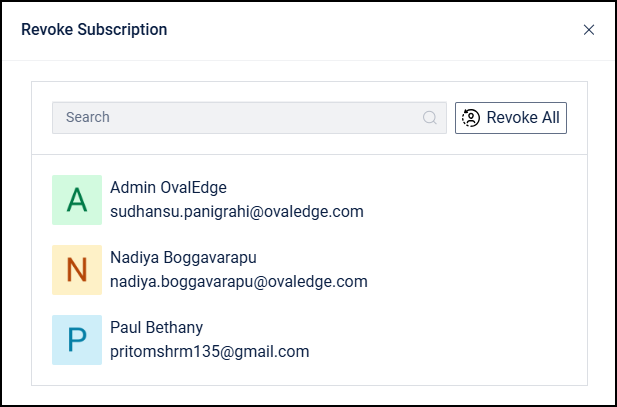Screen dimensions: 617x407
Task: Click the sudhansu.panigrahi@ovaledge.com email address
Action: click(236, 211)
